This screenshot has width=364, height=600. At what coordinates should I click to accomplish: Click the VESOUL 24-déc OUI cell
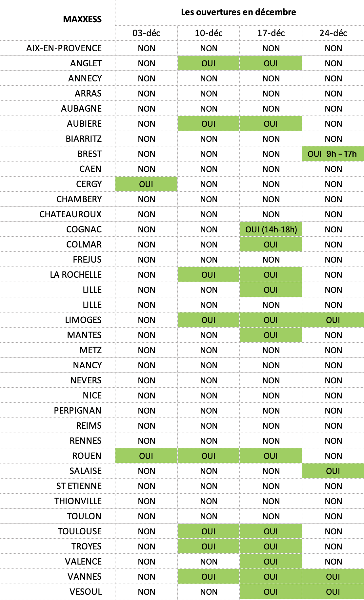(333, 591)
